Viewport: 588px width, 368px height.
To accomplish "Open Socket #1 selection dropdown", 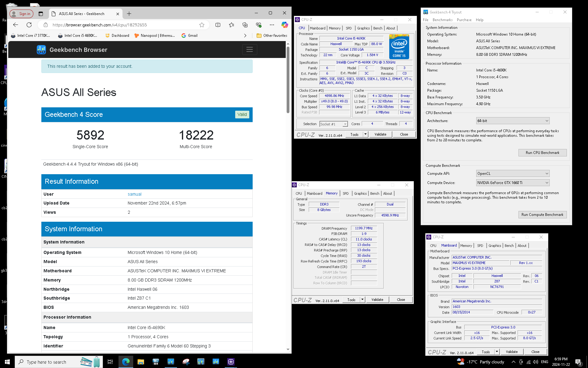I will (x=334, y=124).
